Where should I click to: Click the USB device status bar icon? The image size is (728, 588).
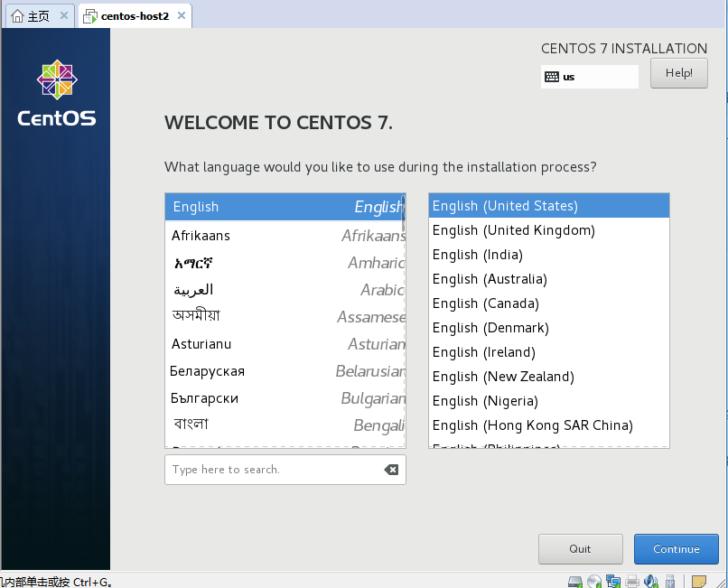click(670, 582)
